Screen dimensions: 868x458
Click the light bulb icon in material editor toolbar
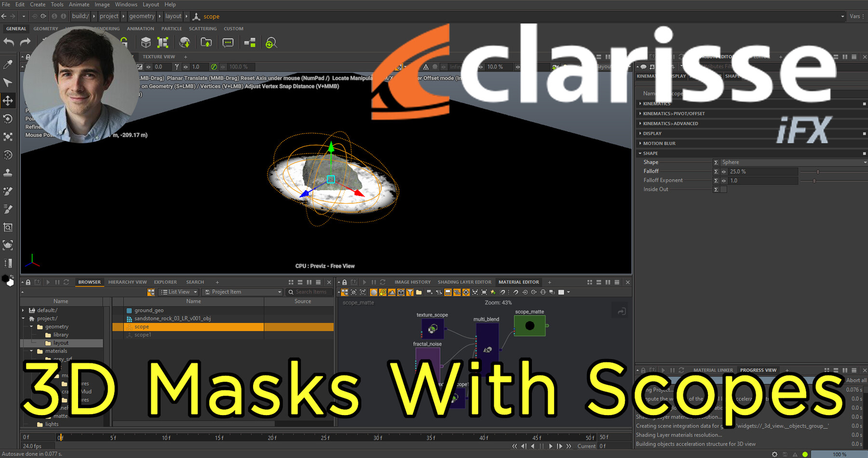tap(382, 292)
